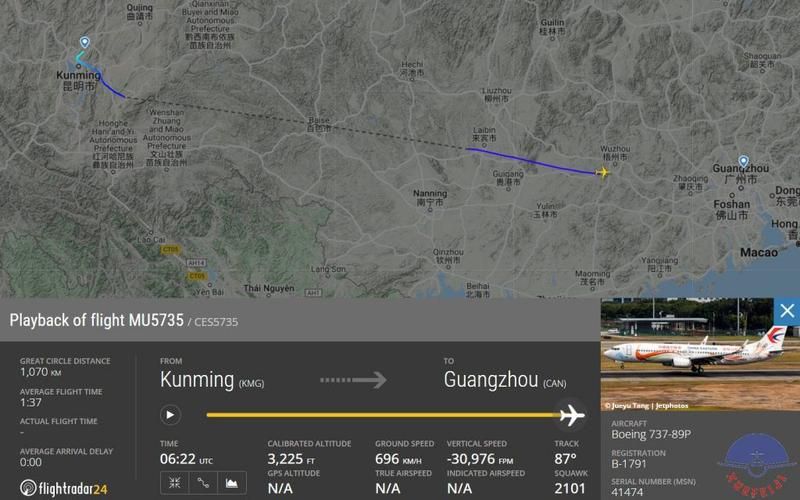Click the playback airplane slider handle
The image size is (800, 500).
coord(571,415)
